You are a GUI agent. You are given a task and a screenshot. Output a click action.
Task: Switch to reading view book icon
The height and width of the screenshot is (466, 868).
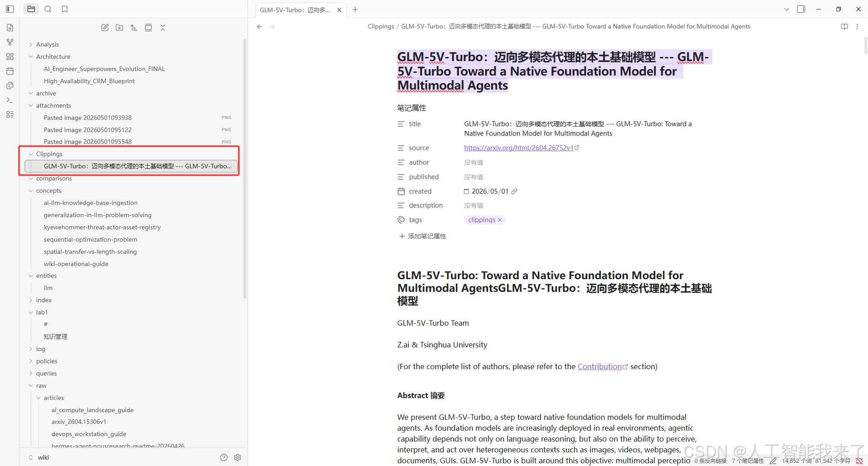point(844,27)
